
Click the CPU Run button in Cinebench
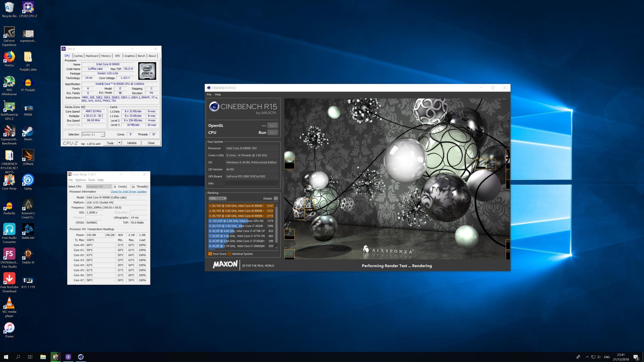[272, 133]
